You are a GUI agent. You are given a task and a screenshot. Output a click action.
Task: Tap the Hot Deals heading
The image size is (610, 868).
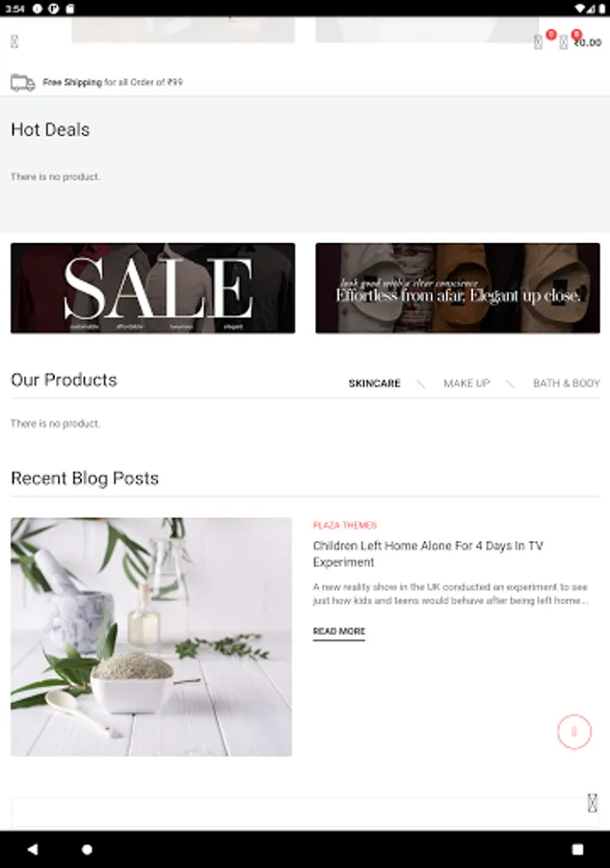[50, 129]
